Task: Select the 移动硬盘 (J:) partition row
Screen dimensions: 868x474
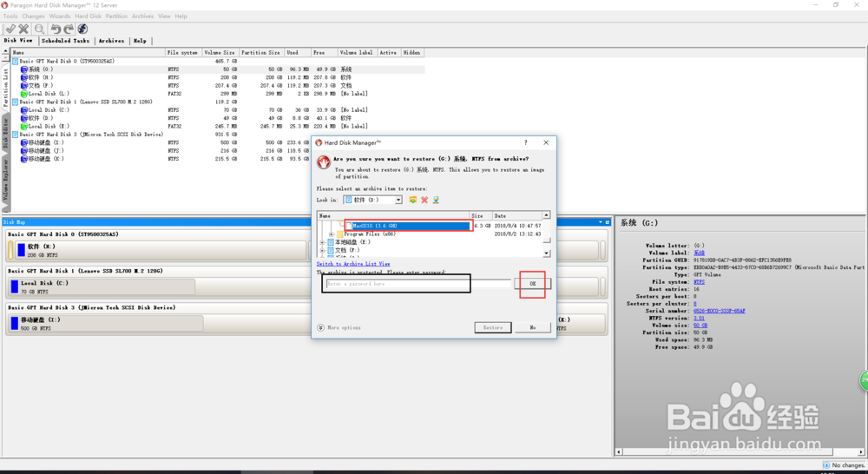Action: pos(219,150)
